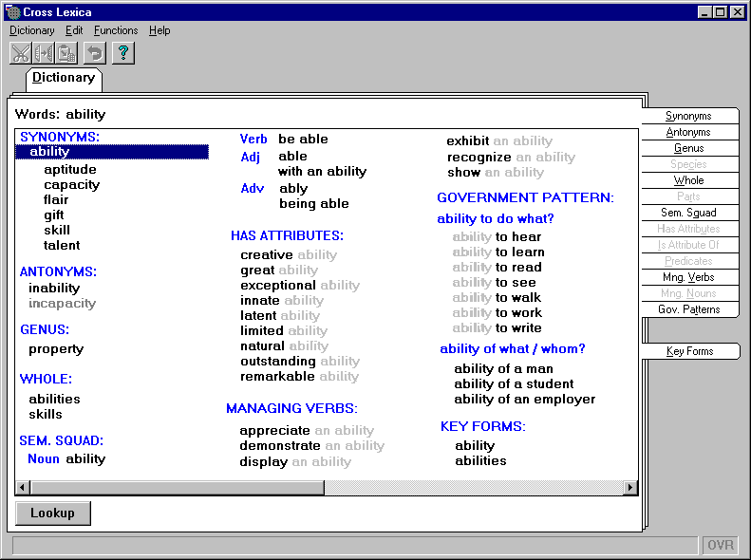Select synonym 'gift'
751x560 pixels.
coord(54,215)
